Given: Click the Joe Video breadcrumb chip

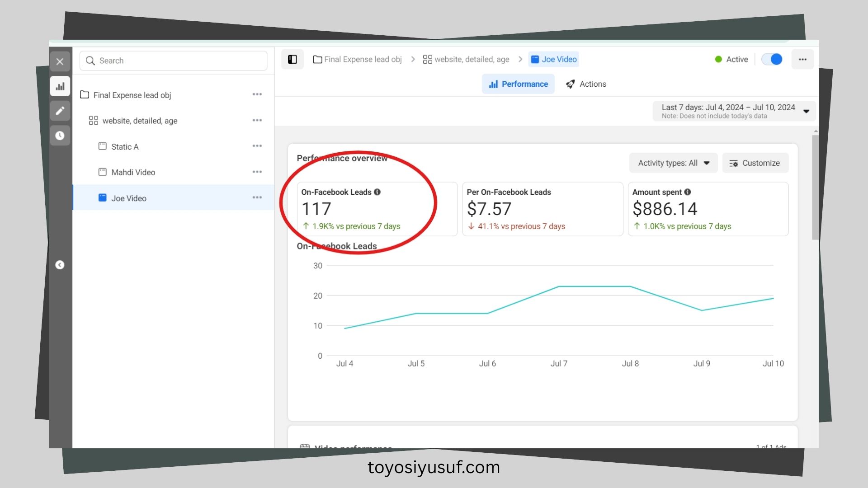Looking at the screenshot, I should (x=554, y=59).
